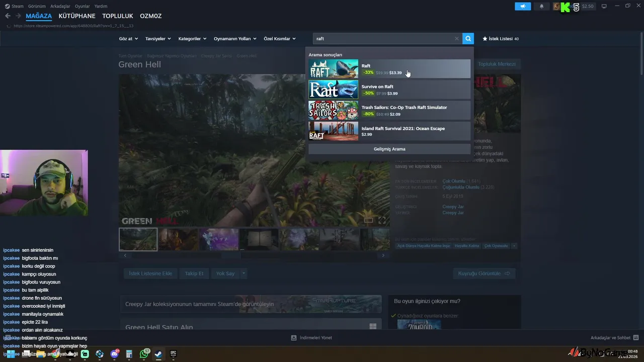644x362 pixels.
Task: Switch to the KÜTÜPHANE tab
Action: (77, 16)
